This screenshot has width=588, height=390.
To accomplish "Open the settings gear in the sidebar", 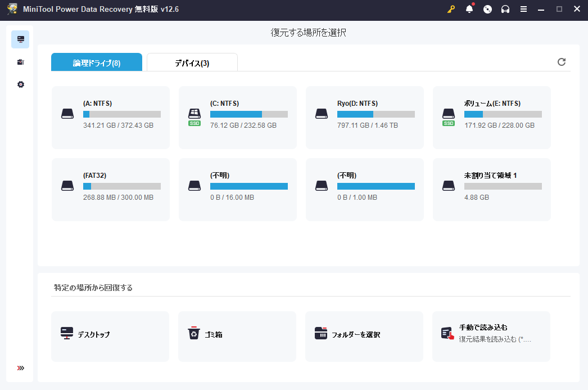I will tap(20, 84).
